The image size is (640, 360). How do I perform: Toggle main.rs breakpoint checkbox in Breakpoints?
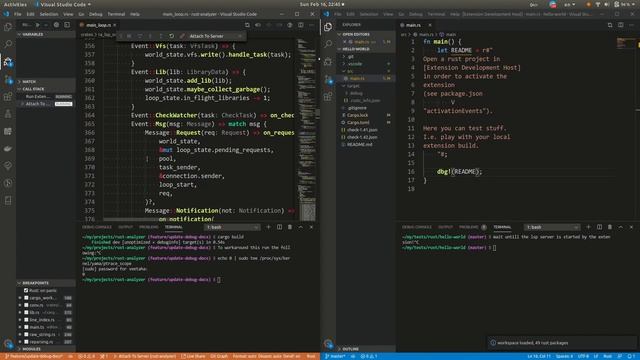[x=26, y=327]
